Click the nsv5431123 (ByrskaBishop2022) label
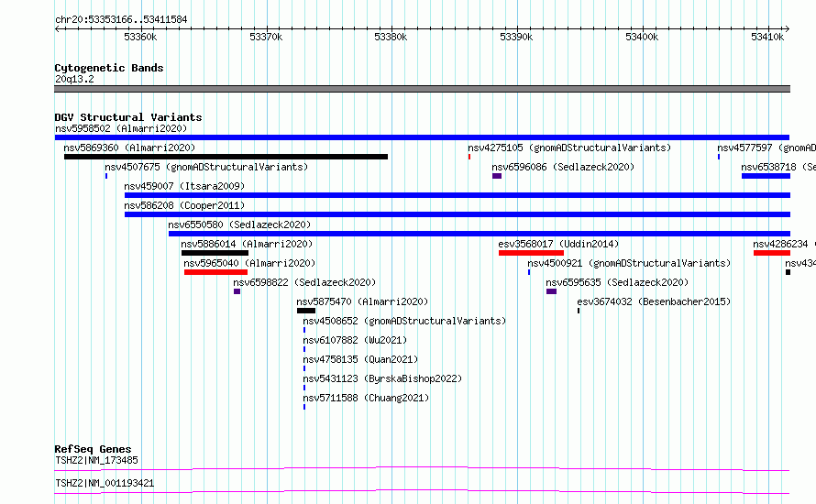The width and height of the screenshot is (816, 504). 382,378
